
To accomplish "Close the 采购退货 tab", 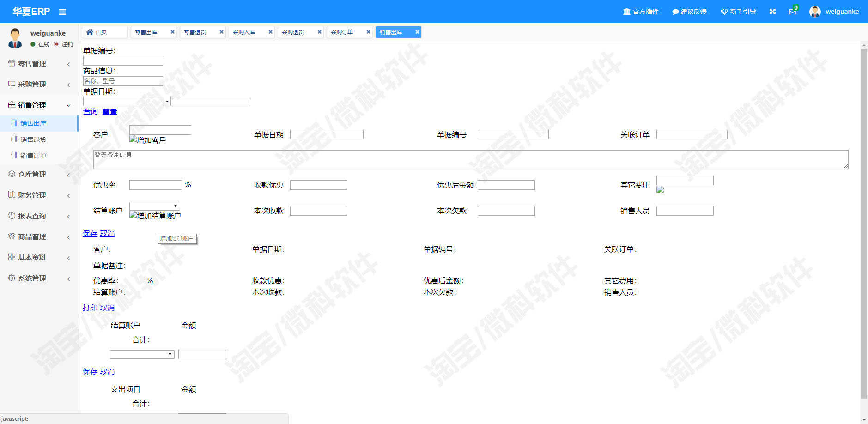I will click(x=320, y=32).
